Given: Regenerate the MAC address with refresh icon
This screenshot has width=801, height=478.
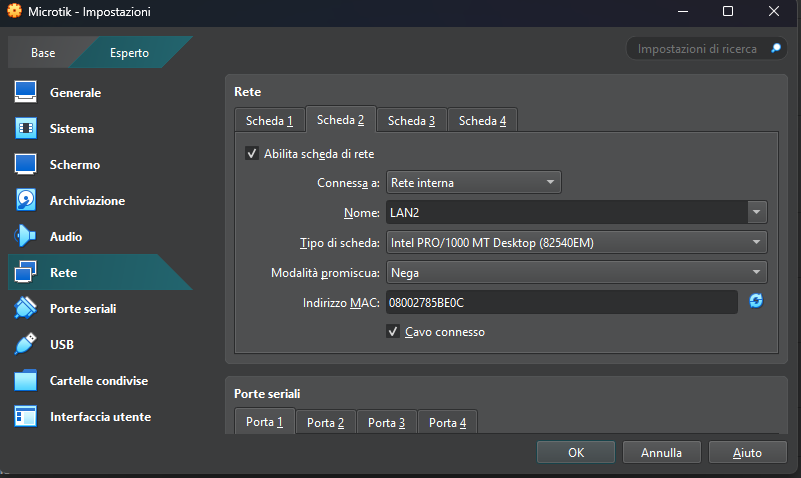Looking at the screenshot, I should (x=756, y=301).
